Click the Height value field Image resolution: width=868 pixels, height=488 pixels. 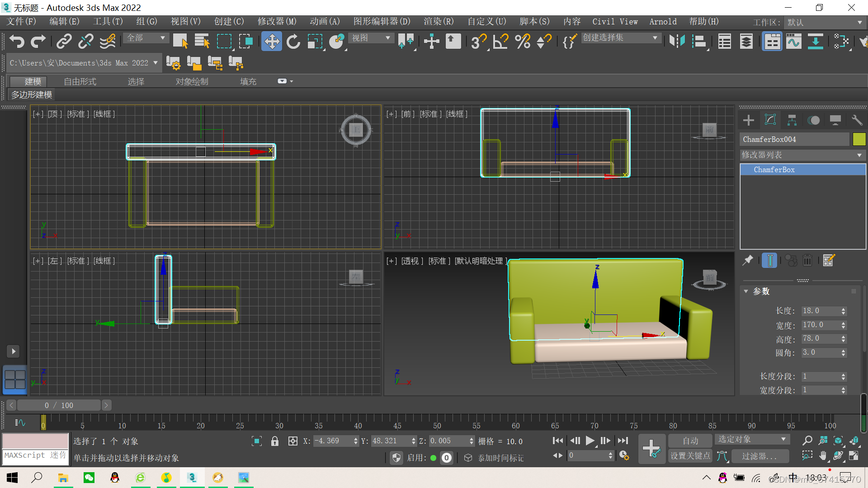pos(820,338)
